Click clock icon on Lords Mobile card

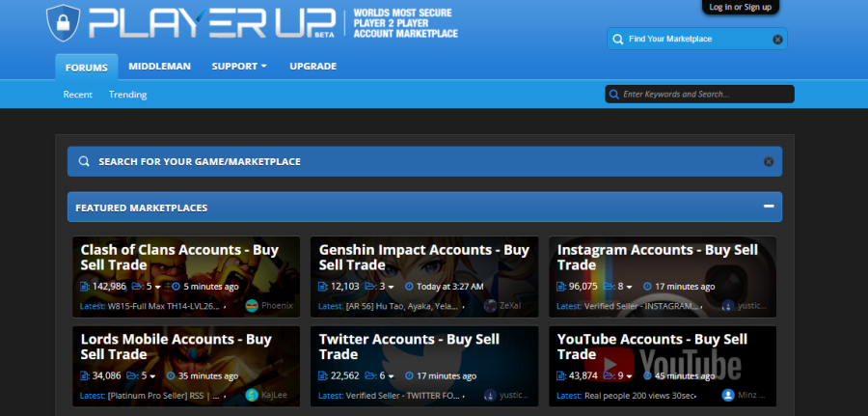(171, 376)
